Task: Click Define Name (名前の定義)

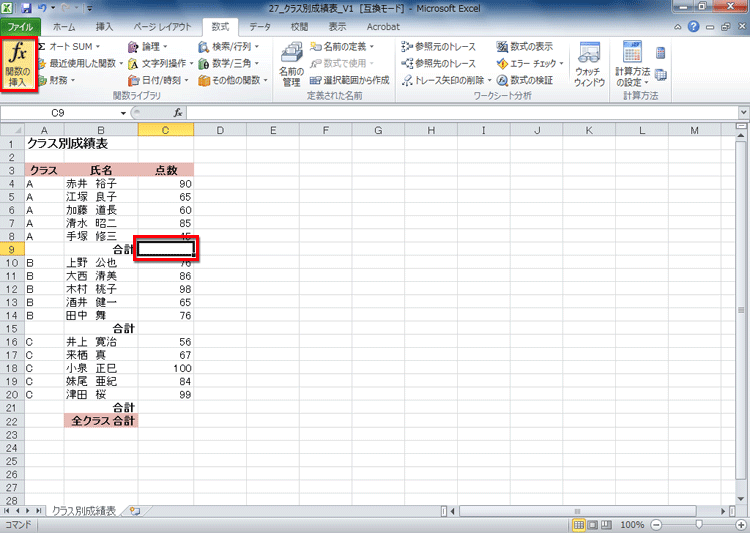Action: point(342,46)
